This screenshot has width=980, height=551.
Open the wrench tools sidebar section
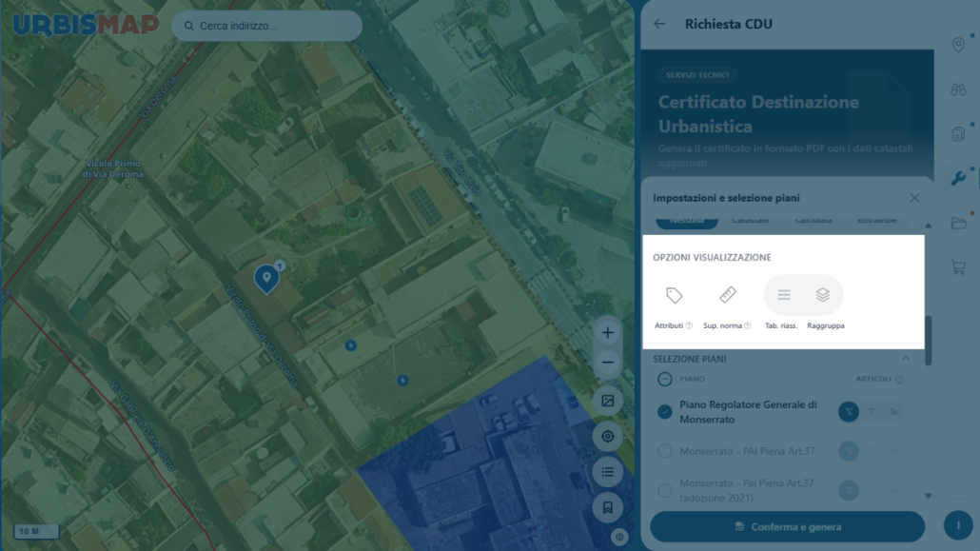(x=958, y=178)
